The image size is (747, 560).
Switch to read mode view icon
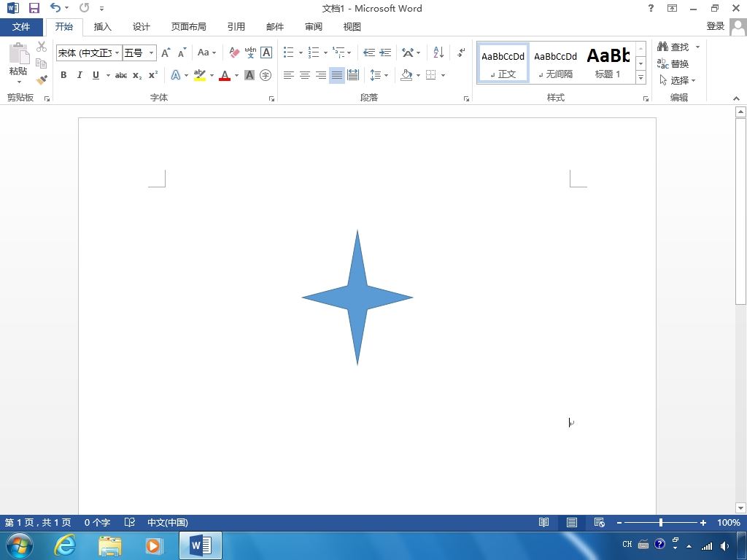pyautogui.click(x=543, y=522)
